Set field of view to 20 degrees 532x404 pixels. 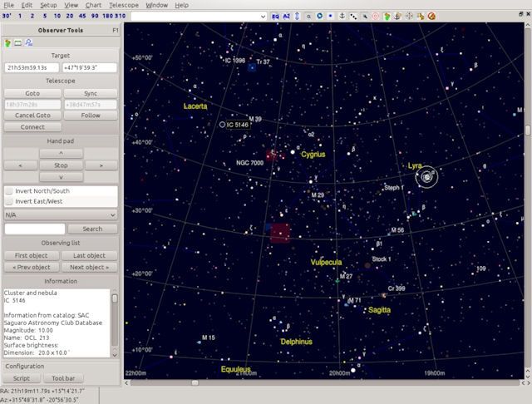70,16
